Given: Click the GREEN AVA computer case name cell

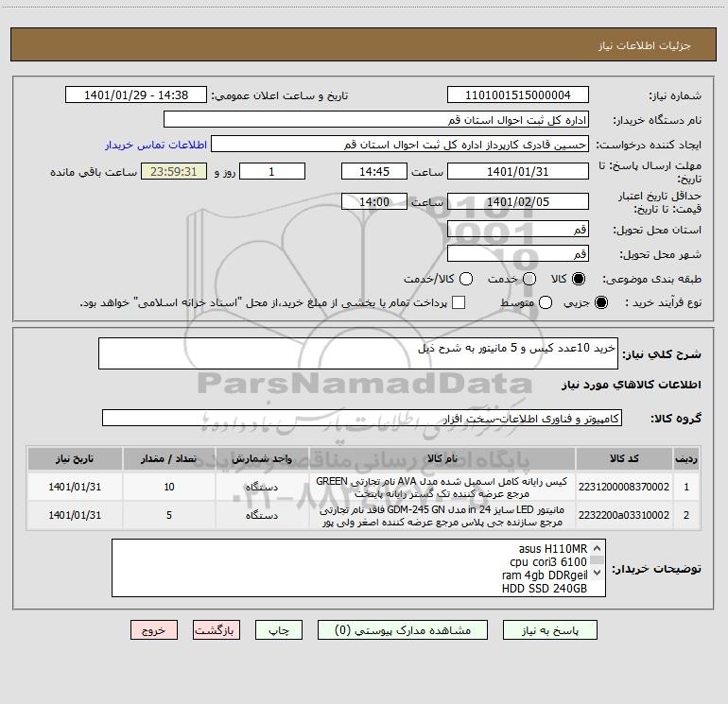Looking at the screenshot, I should click(442, 487).
